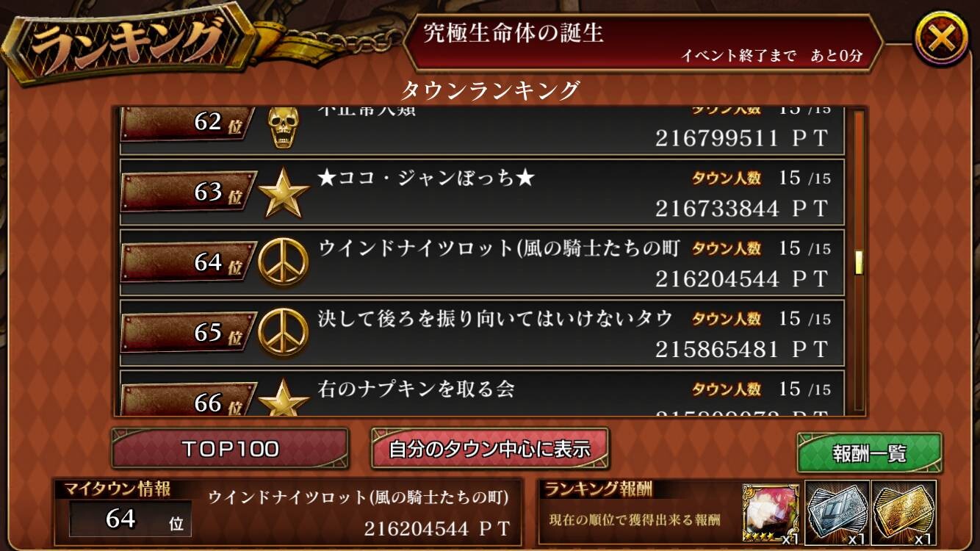Close the ranking screen with X button

coord(941,40)
